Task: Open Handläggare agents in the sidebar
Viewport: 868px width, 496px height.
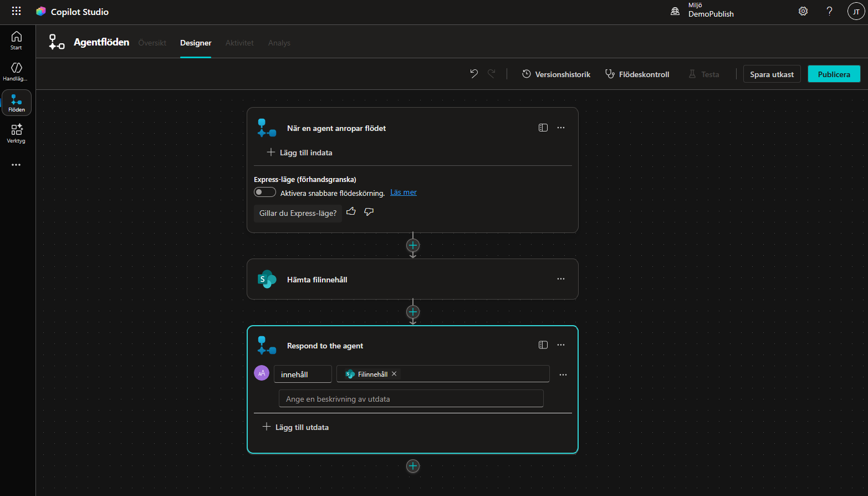Action: pos(17,72)
